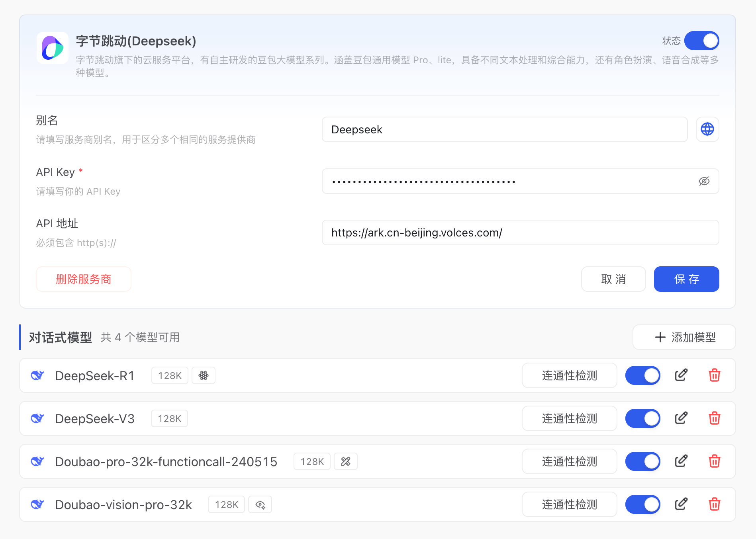The width and height of the screenshot is (756, 539).
Task: Disable the DeepSeek-R1 model toggle
Action: pos(643,375)
